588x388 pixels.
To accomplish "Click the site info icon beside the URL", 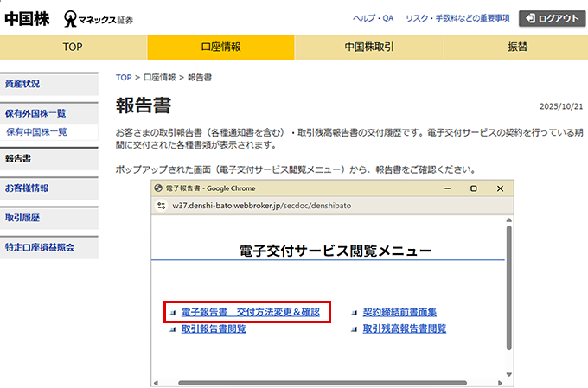I will [x=162, y=206].
